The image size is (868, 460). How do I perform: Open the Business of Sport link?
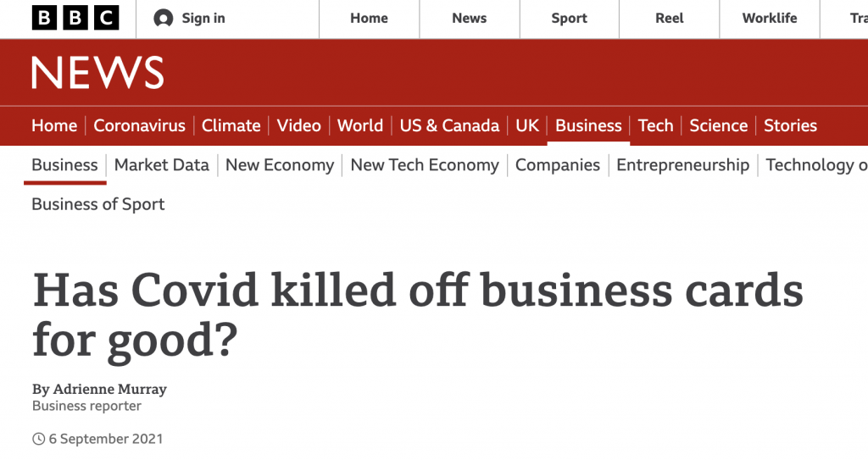pos(98,204)
